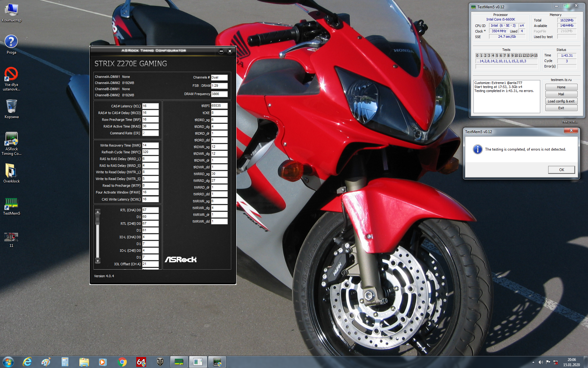Click the CAS# Latency (tCL) value field
Screen dimensions: 588x368
(x=150, y=106)
